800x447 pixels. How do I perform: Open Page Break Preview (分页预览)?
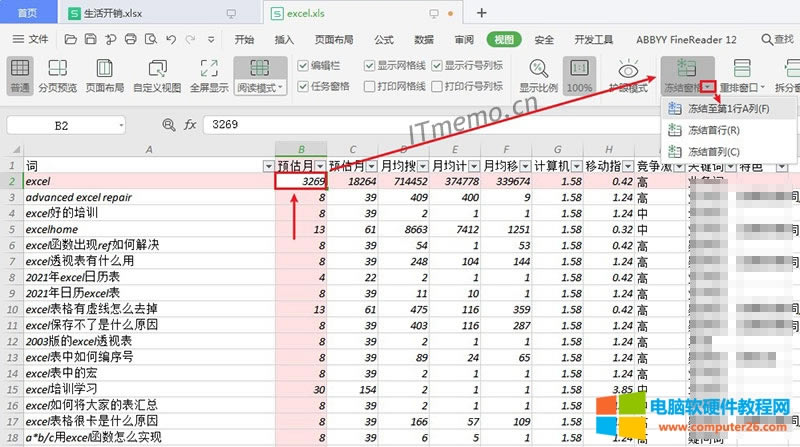point(56,75)
